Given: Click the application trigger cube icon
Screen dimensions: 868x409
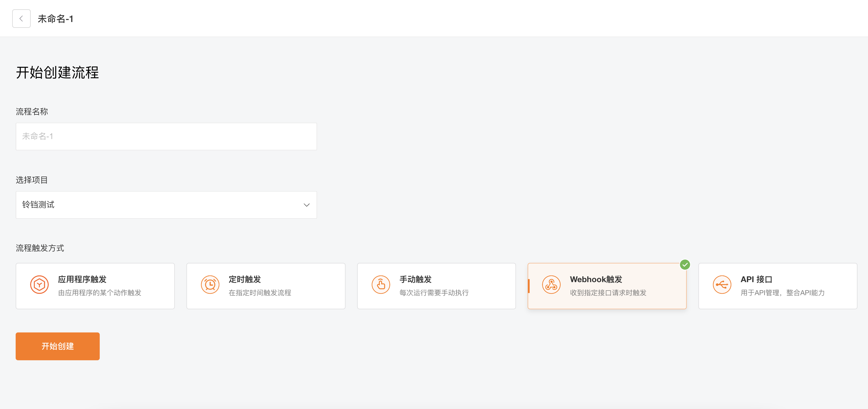Looking at the screenshot, I should (x=39, y=285).
